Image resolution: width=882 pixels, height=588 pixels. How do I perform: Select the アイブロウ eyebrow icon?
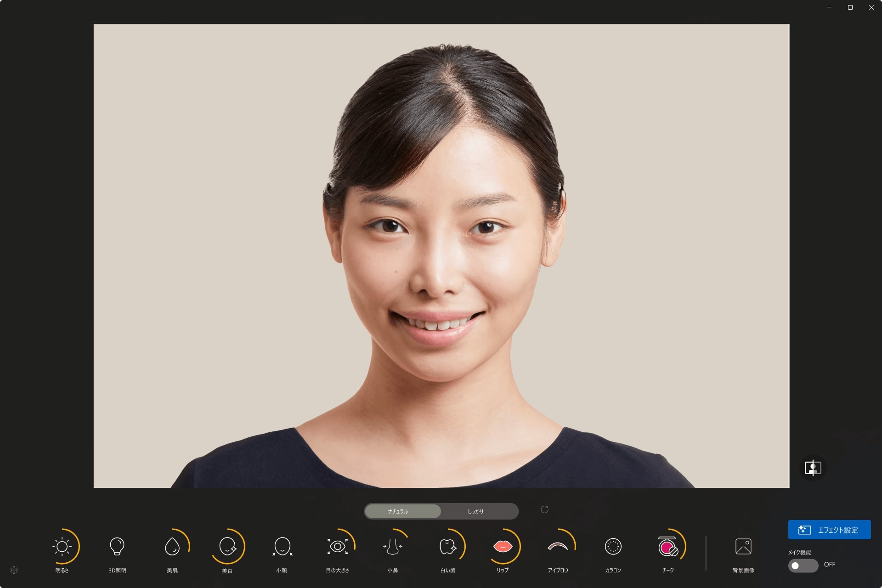click(x=558, y=546)
